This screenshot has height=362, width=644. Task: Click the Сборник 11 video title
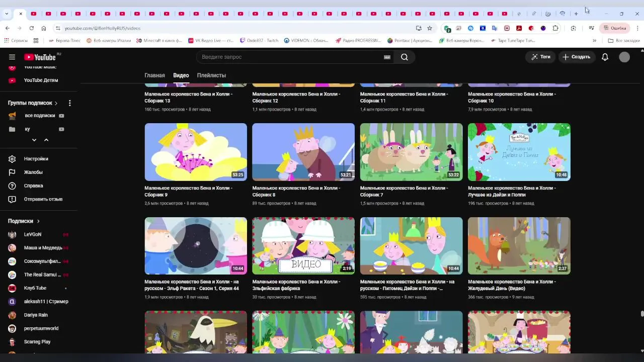[x=404, y=98]
